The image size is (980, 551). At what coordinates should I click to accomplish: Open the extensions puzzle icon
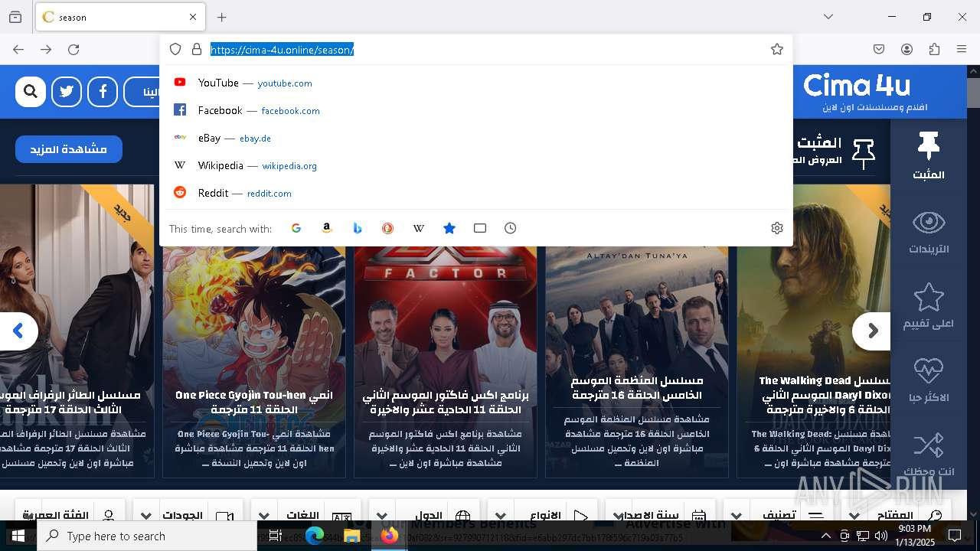(x=934, y=50)
